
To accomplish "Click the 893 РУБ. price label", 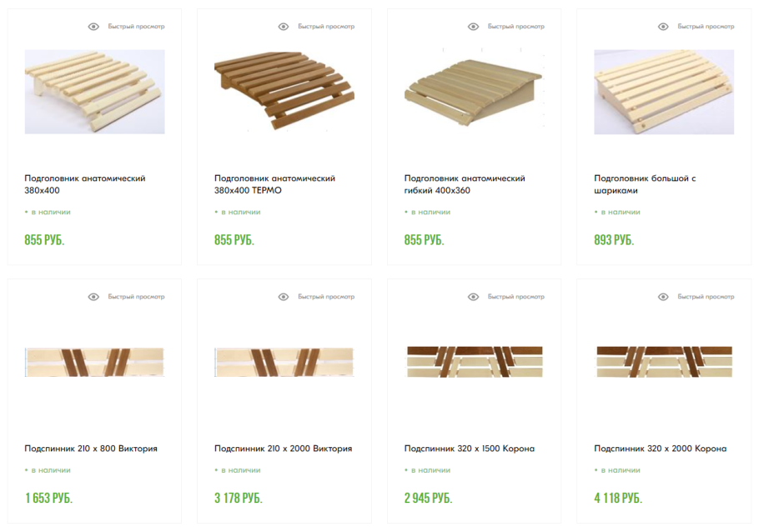I will pyautogui.click(x=614, y=240).
